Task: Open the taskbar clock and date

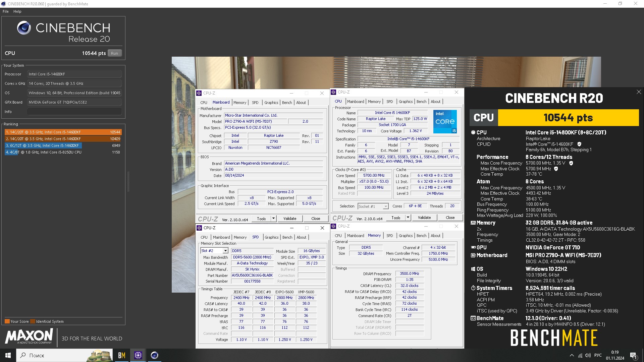Action: pos(615,355)
